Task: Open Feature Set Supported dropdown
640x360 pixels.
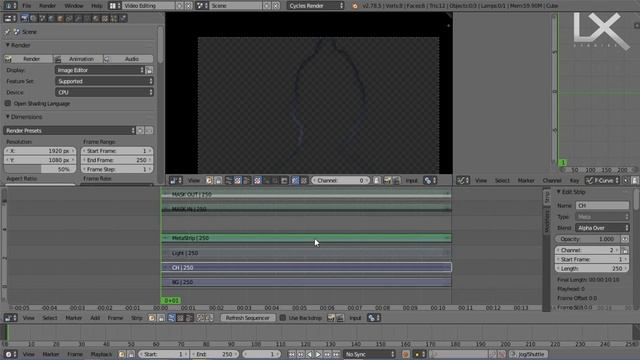Action: tap(104, 81)
